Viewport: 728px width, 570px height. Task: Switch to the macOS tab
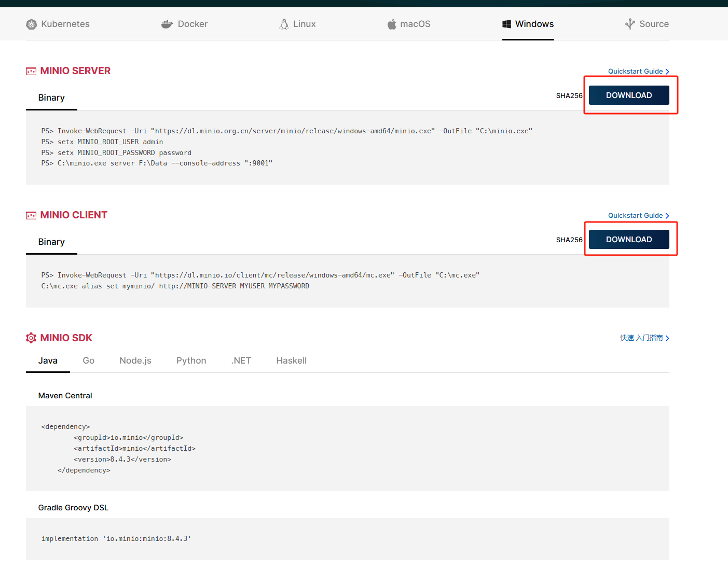409,24
